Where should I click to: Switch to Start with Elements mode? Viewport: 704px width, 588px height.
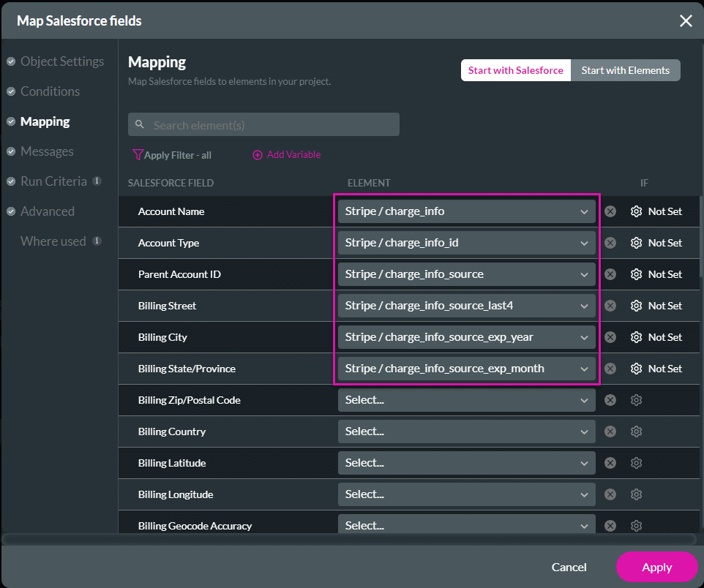[x=625, y=70]
